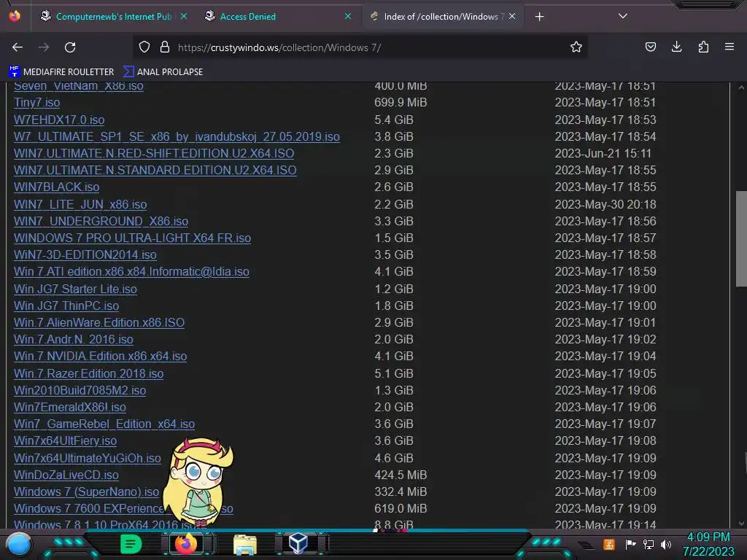The width and height of the screenshot is (747, 560).
Task: Open WIN7.ULTIMATE.N.STANDARD.EDITION.U2.X64.ISO
Action: pos(155,170)
